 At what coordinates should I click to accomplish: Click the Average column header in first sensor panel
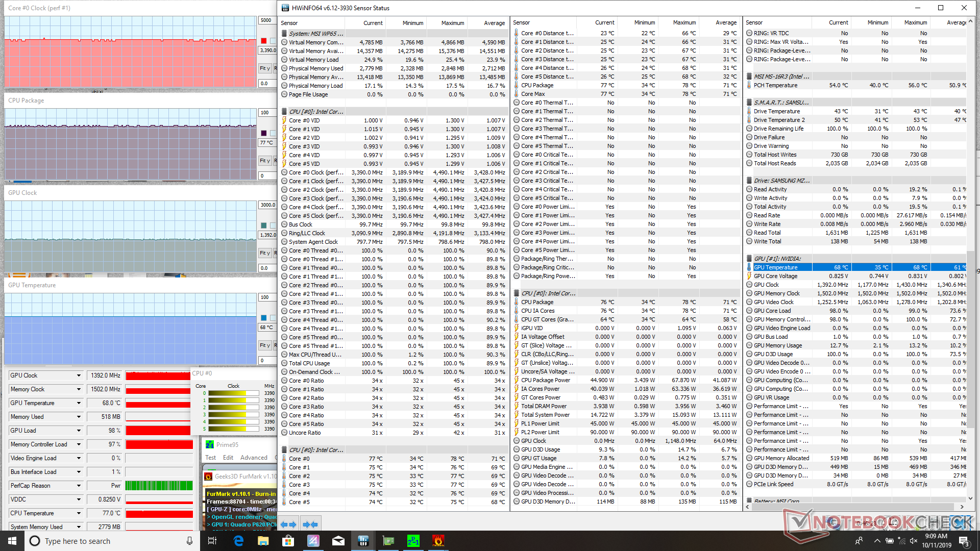click(487, 23)
